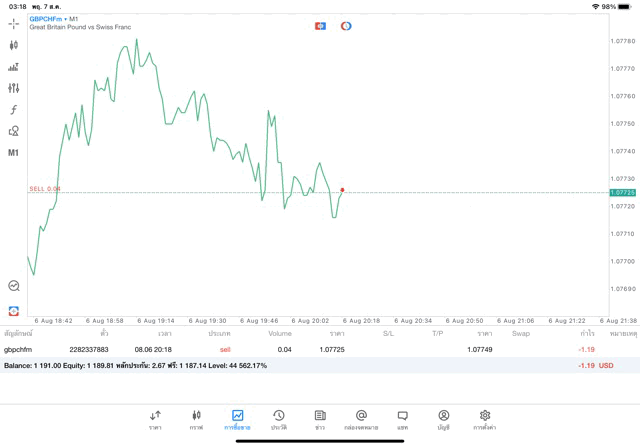Open the แชท (Chat) tab
The width and height of the screenshot is (640, 447).
[x=402, y=418]
